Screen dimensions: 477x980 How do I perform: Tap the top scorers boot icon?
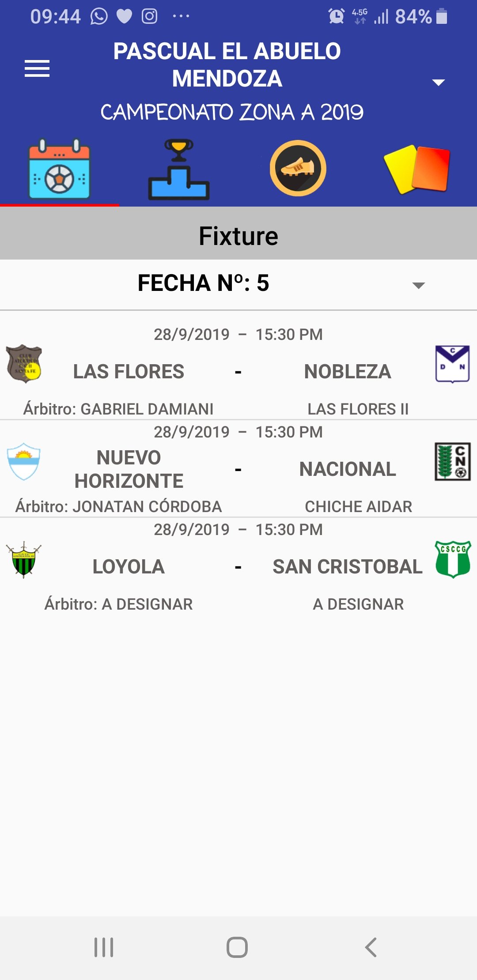coord(298,168)
